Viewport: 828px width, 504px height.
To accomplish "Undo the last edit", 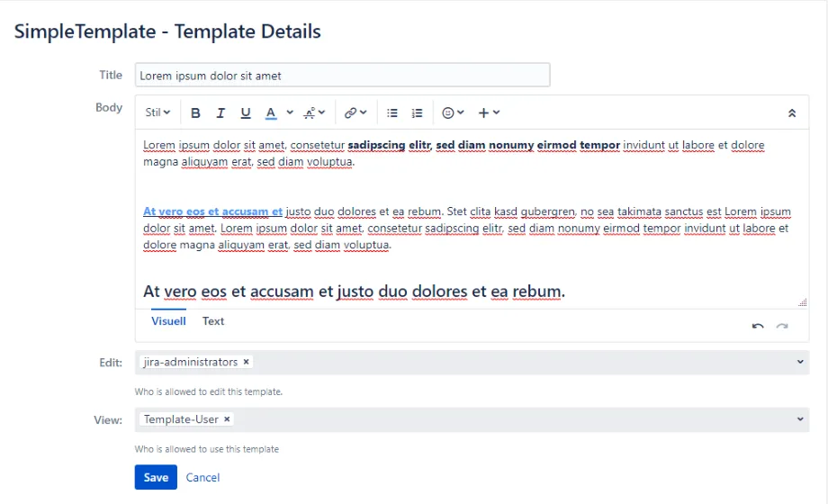I will click(758, 326).
